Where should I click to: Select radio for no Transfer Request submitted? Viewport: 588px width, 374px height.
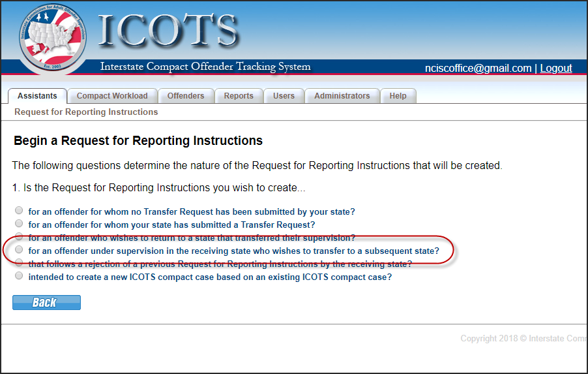click(x=19, y=211)
